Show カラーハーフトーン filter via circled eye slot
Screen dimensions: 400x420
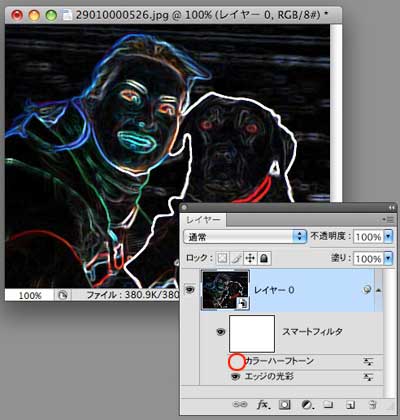coord(236,362)
